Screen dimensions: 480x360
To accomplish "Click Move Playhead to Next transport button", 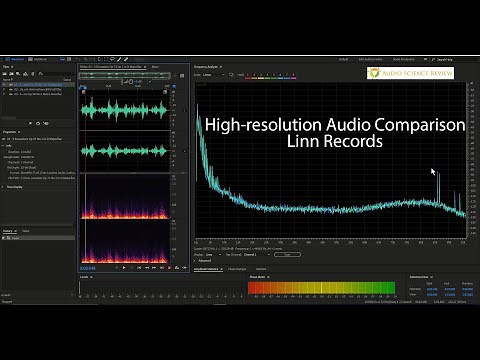I will pyautogui.click(x=162, y=268).
